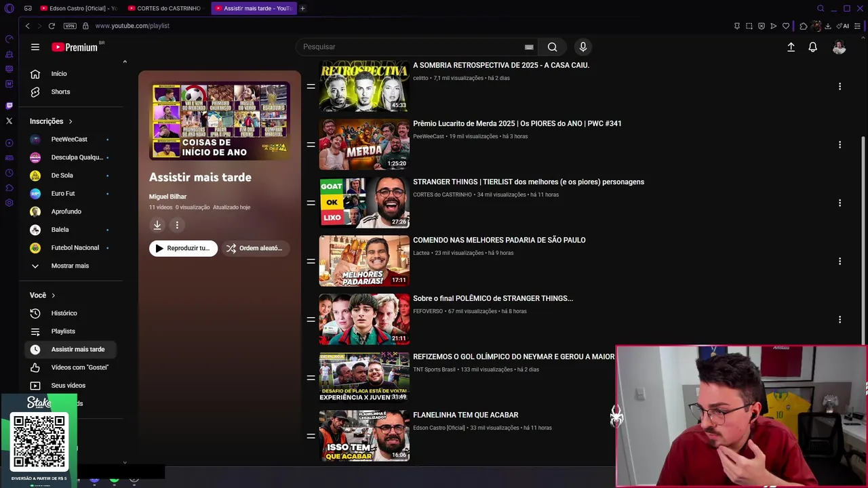868x488 pixels.
Task: Expand Inscrições section chevron
Action: click(x=70, y=121)
